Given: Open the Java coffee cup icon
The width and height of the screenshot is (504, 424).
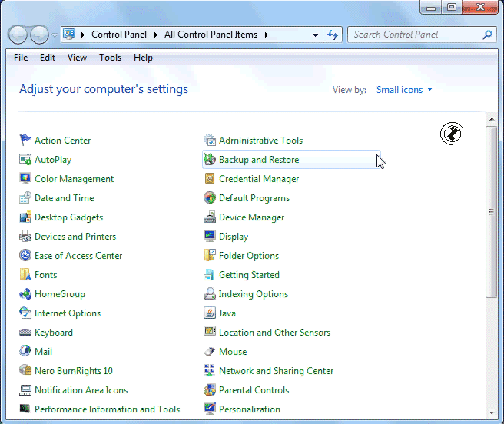Looking at the screenshot, I should (x=210, y=313).
